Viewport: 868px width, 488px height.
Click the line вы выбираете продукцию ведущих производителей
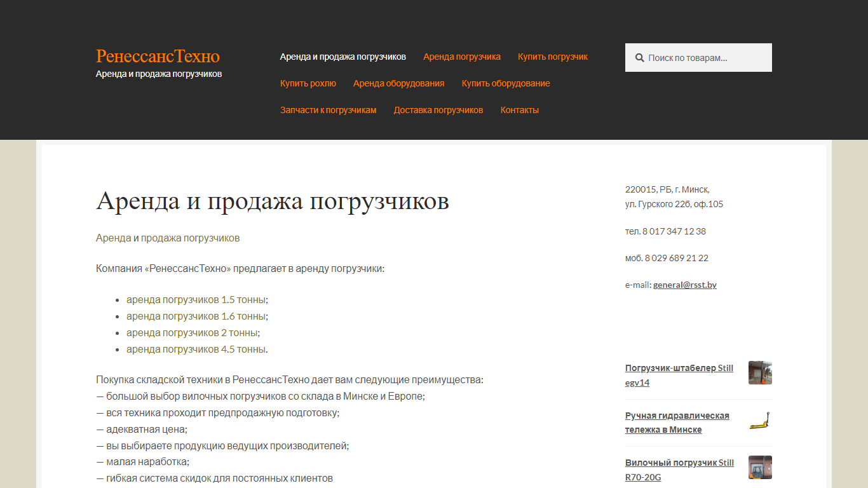point(222,445)
